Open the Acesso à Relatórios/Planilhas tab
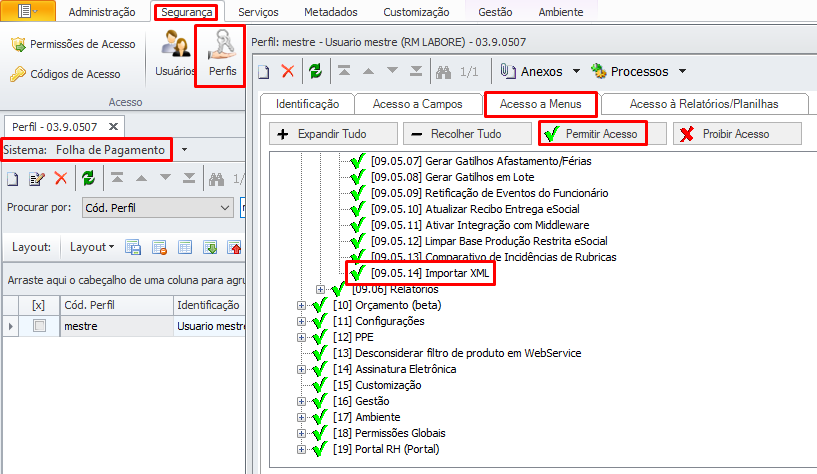Image resolution: width=817 pixels, height=474 pixels. point(703,104)
